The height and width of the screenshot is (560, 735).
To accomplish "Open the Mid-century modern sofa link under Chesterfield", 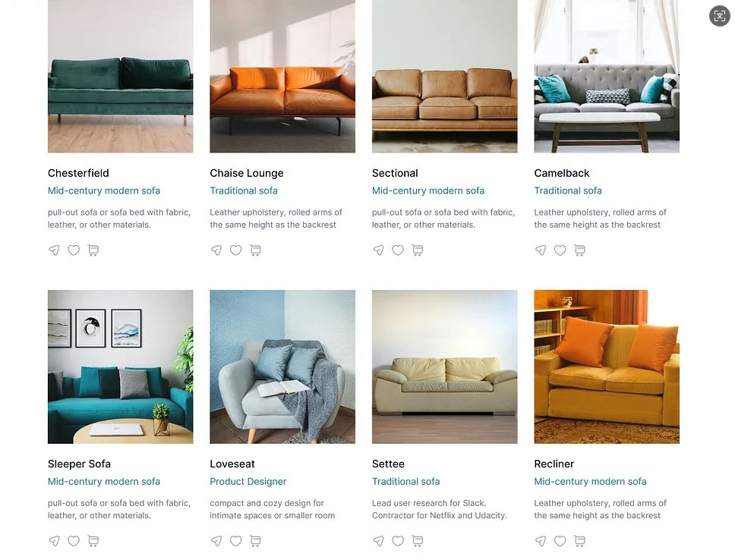I will click(x=104, y=190).
